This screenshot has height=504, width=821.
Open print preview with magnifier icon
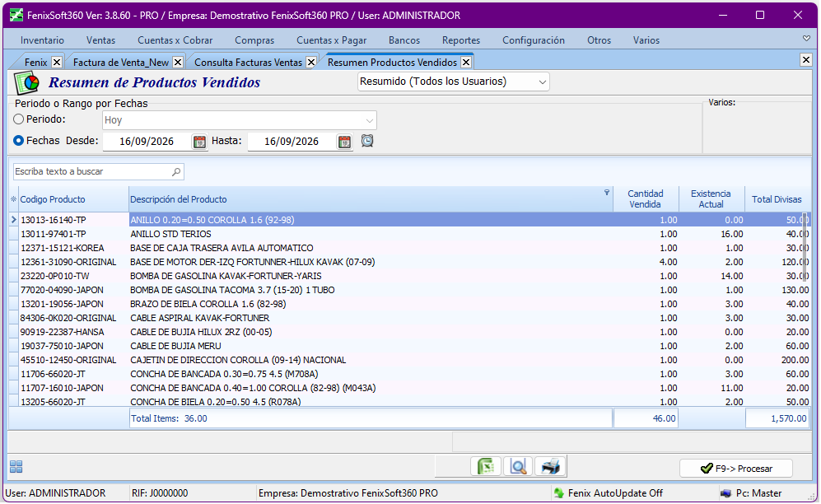pyautogui.click(x=518, y=467)
